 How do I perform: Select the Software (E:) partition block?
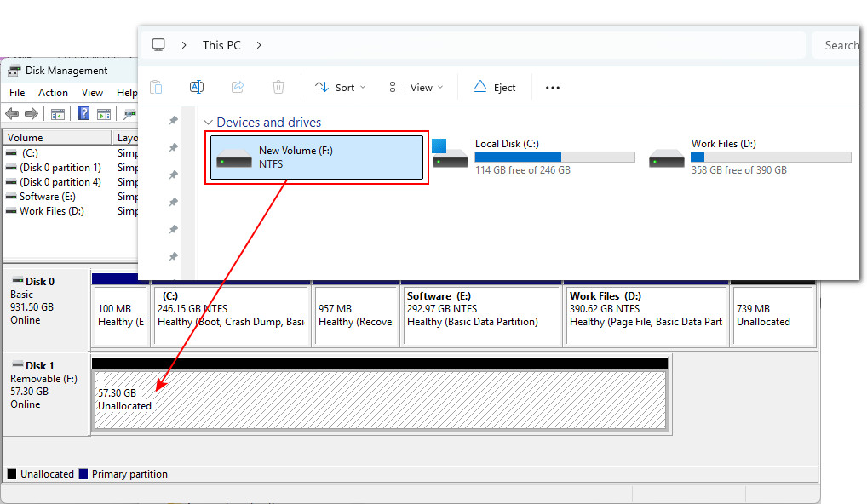[481, 316]
